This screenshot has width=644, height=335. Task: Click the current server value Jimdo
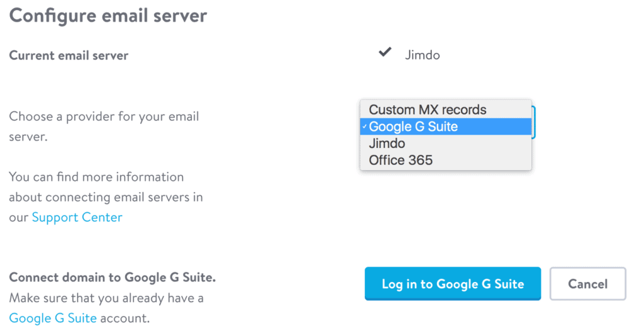422,55
